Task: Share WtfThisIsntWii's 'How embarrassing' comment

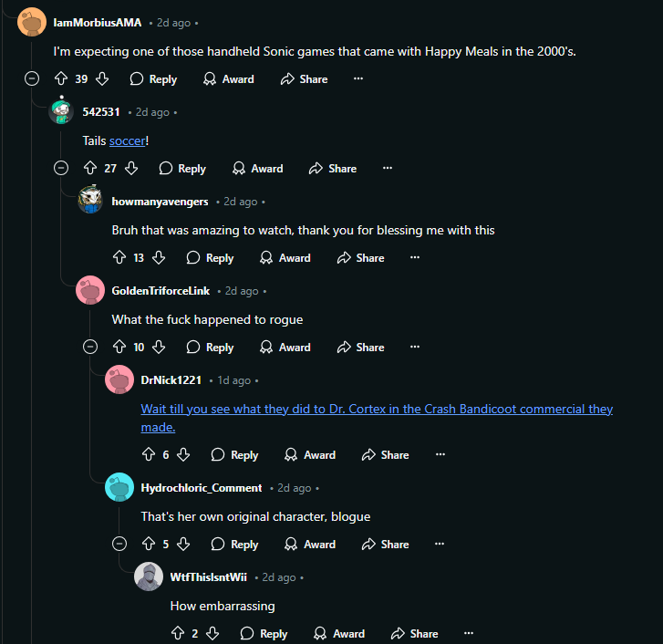Action: (x=414, y=634)
